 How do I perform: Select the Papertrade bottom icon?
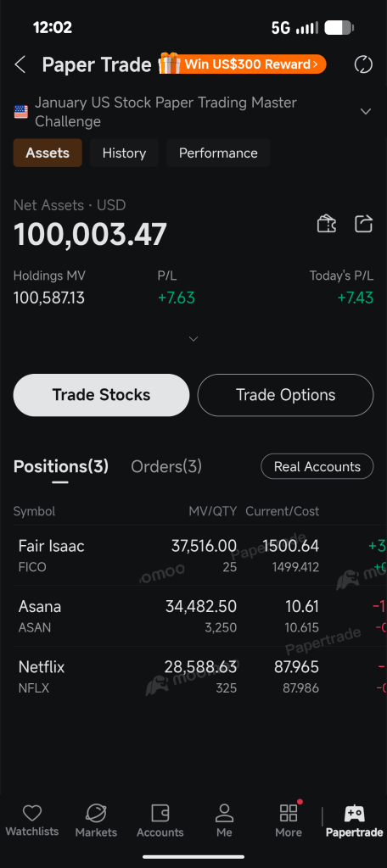coord(354,821)
